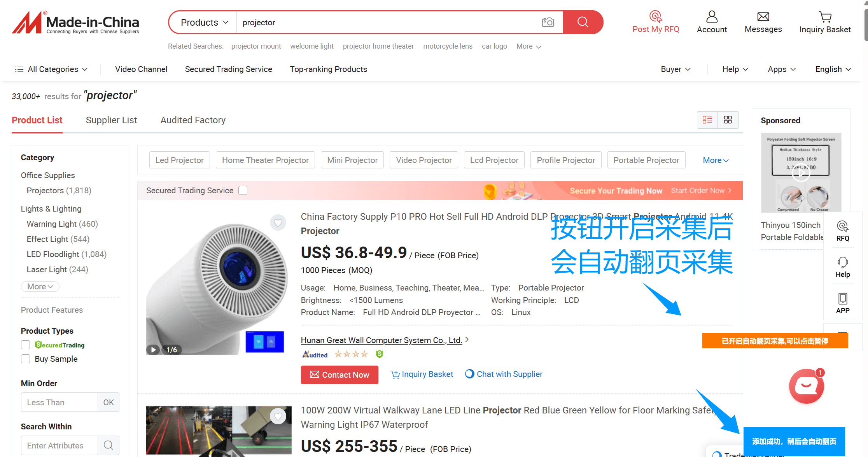Check the SecuredTrading product type
Image resolution: width=868 pixels, height=457 pixels.
point(26,345)
